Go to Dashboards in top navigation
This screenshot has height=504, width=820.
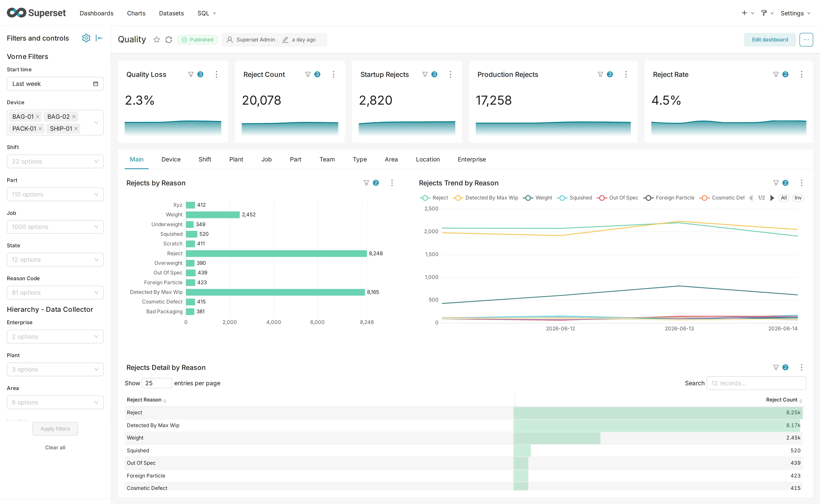(96, 13)
